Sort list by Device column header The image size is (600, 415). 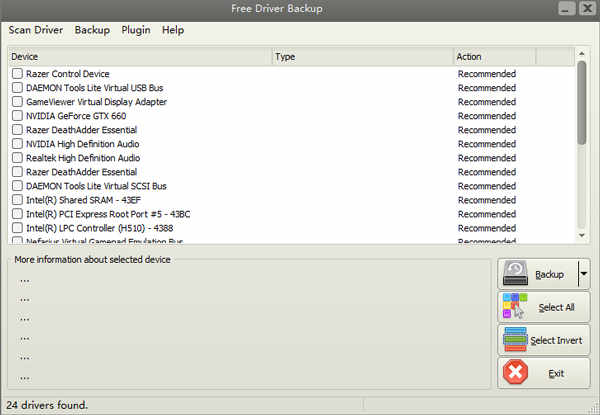click(x=140, y=57)
